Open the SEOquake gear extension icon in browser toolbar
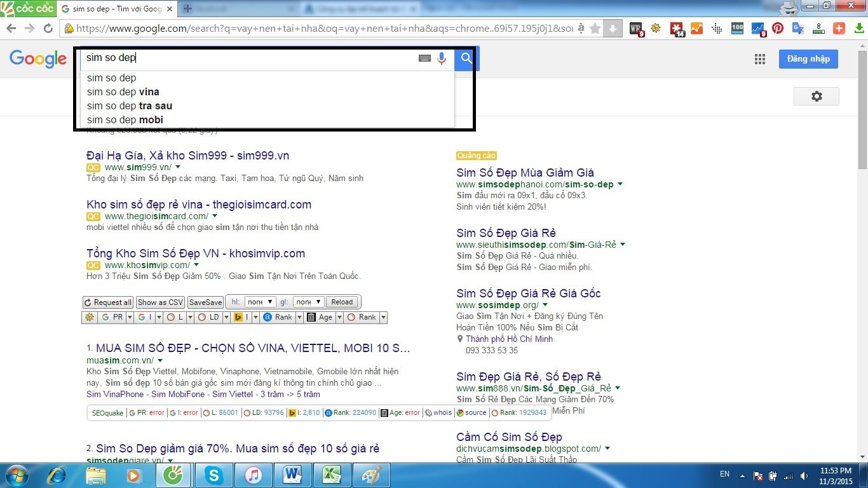Screen dimensions: 868x488 click(656, 29)
